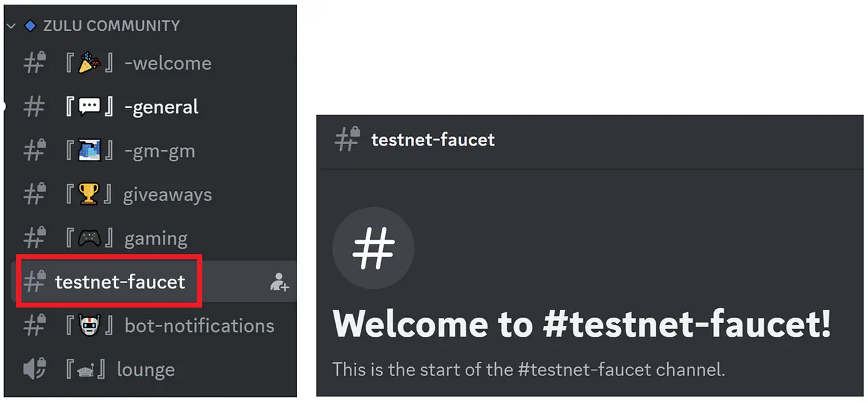The width and height of the screenshot is (868, 401).
Task: Click the speaker icon next to lounge
Action: point(35,369)
